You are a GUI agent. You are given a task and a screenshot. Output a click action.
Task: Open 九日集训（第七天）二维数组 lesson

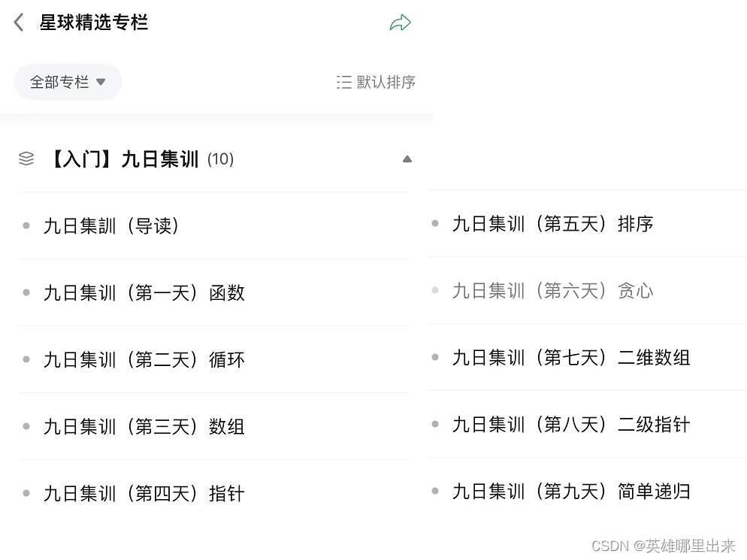(571, 357)
